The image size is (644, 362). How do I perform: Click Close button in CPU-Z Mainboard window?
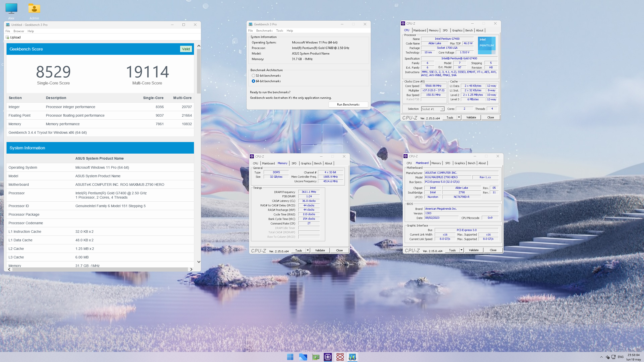[x=493, y=250]
